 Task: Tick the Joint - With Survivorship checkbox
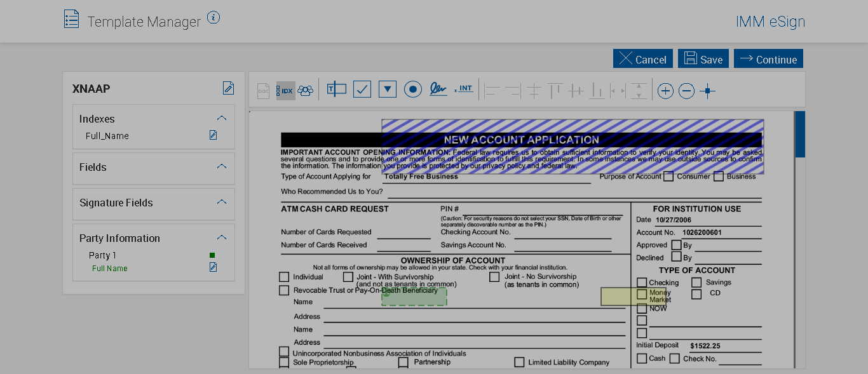(x=348, y=277)
